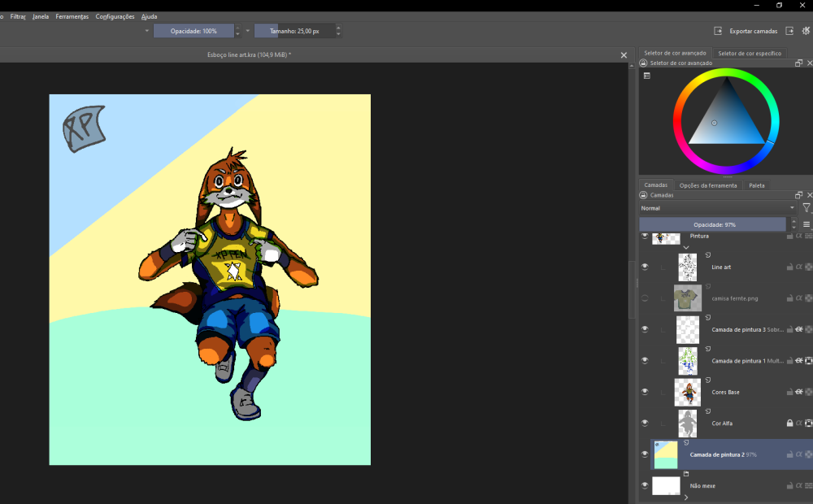Open the Normal blending mode dropdown
813x504 pixels.
point(718,208)
